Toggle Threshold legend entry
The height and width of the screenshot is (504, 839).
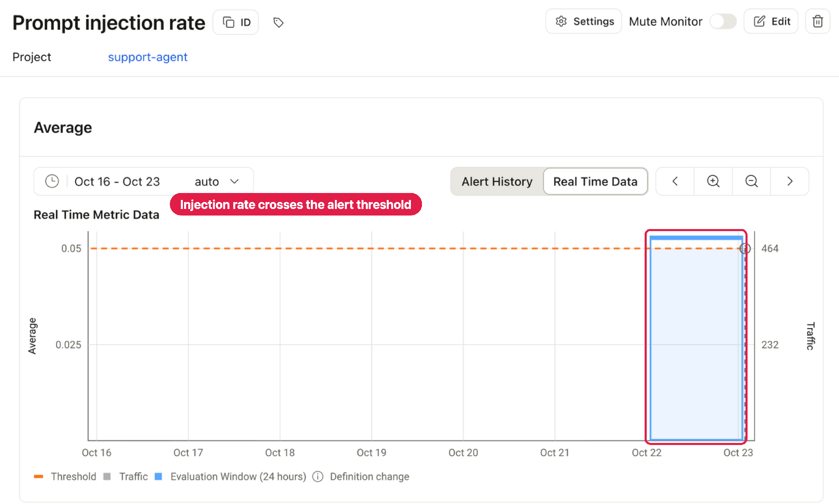(65, 477)
